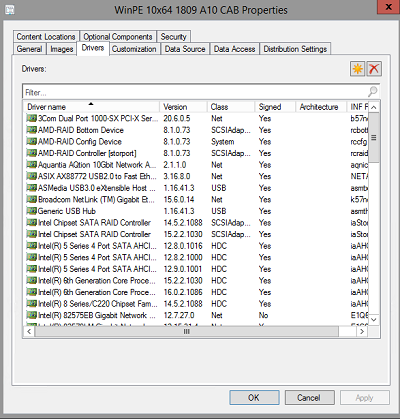Click the ASIX AX88772 driver icon
Viewport: 400px width, 419px height.
point(31,176)
